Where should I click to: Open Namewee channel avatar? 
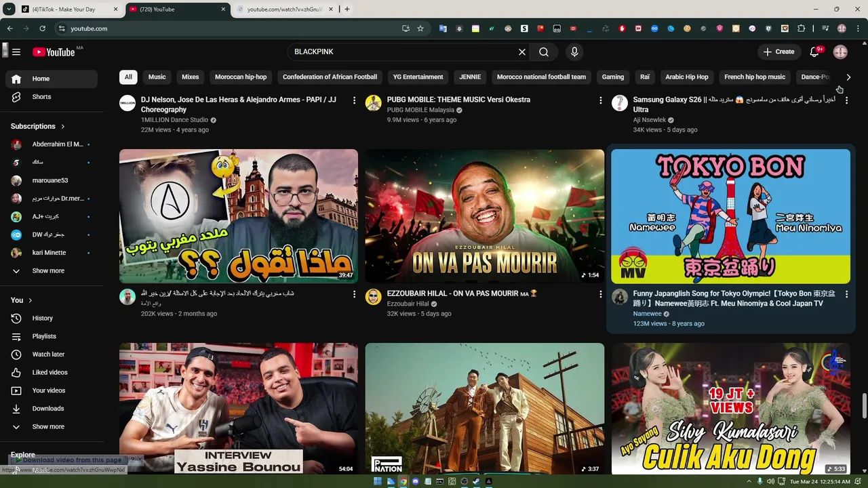click(620, 297)
